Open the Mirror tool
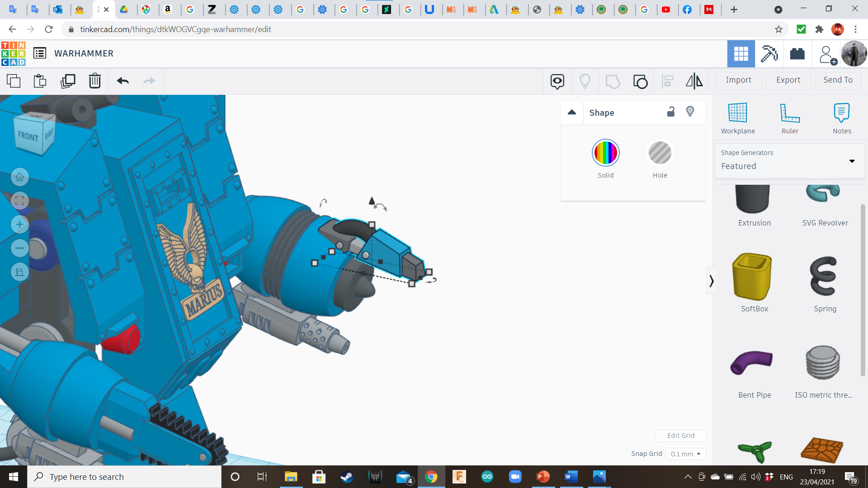868x488 pixels. (694, 81)
